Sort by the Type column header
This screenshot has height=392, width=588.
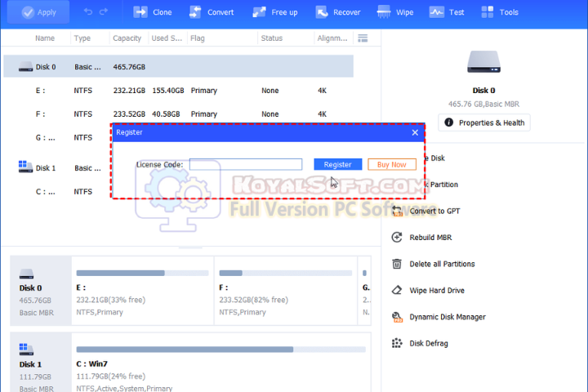82,38
